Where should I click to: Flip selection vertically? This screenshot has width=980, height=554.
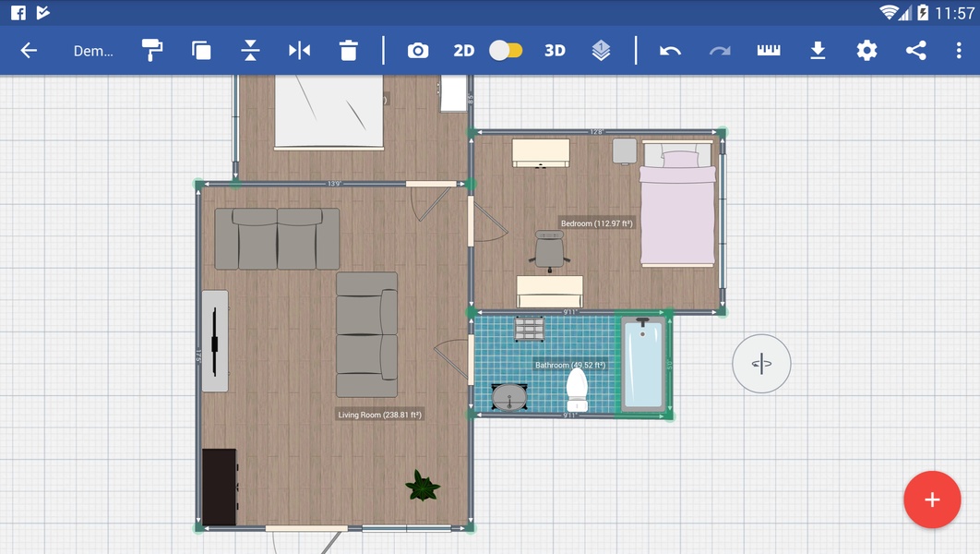click(x=250, y=51)
